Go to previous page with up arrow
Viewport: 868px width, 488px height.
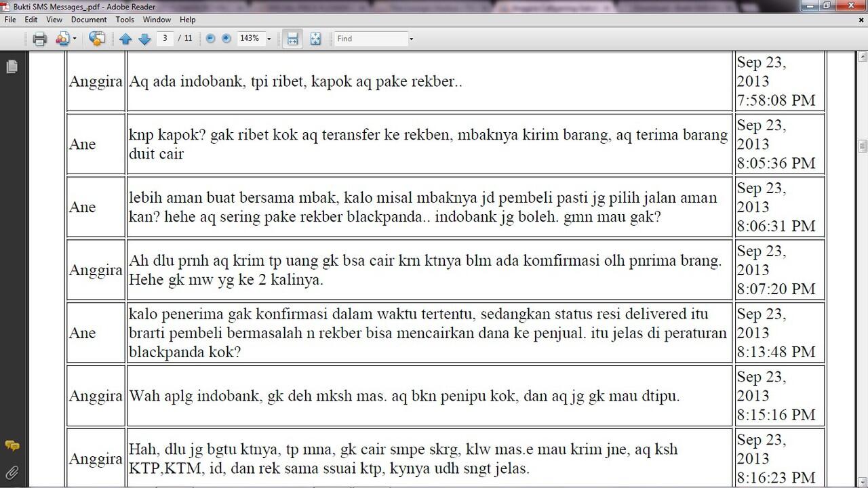click(125, 39)
